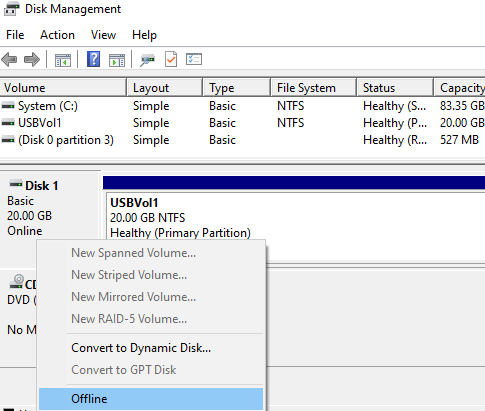Click New Mirrored Volume menu entry

click(151, 297)
